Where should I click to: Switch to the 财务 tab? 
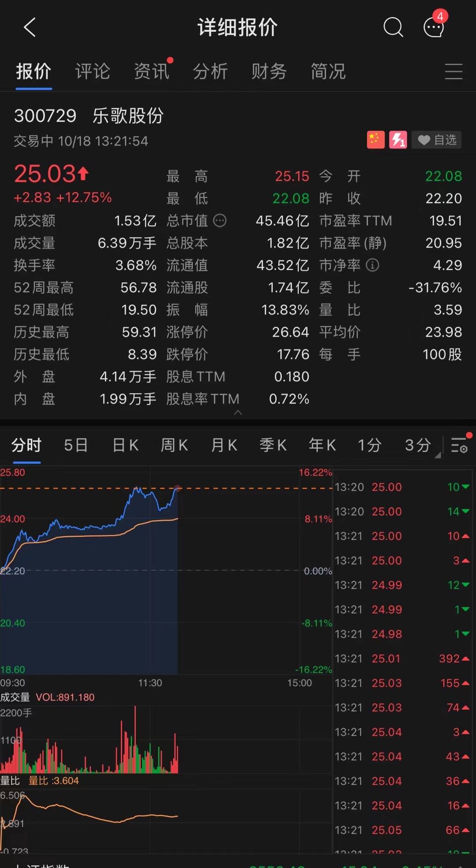coord(269,71)
